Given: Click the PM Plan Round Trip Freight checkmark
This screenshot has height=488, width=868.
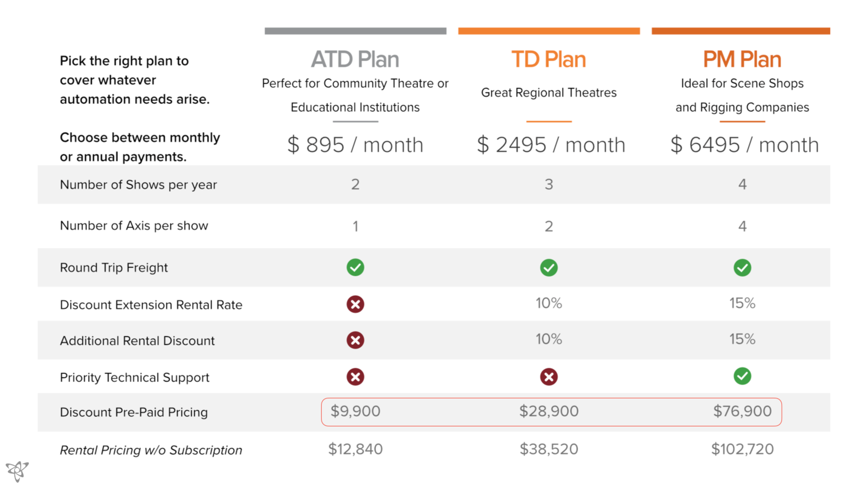Looking at the screenshot, I should (742, 267).
